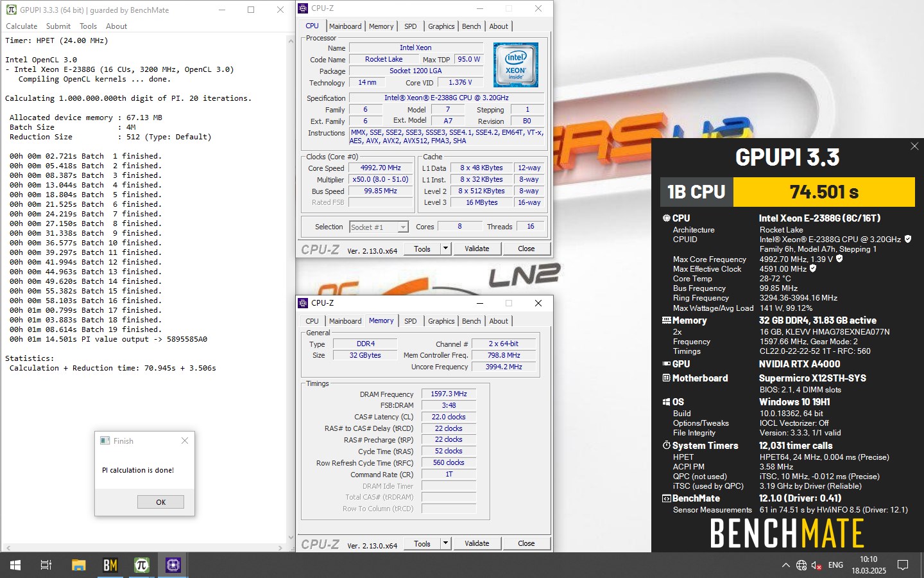The width and height of the screenshot is (924, 578).
Task: Click the shield beside 4591.00 MHz
Action: (813, 268)
